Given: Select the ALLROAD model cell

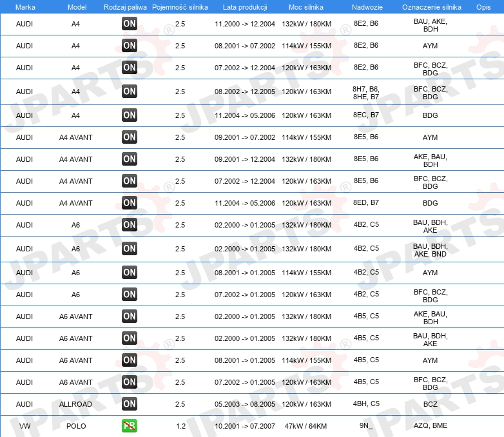Looking at the screenshot, I should (75, 404).
